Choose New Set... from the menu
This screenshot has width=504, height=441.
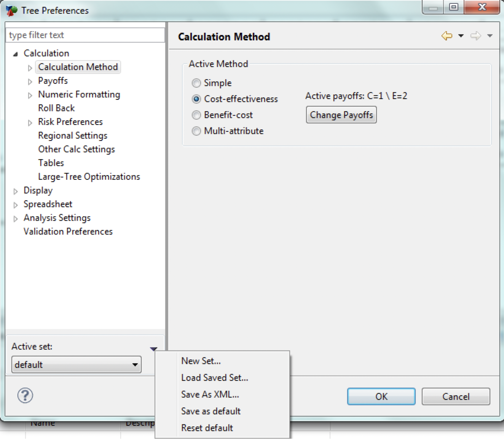pos(201,361)
